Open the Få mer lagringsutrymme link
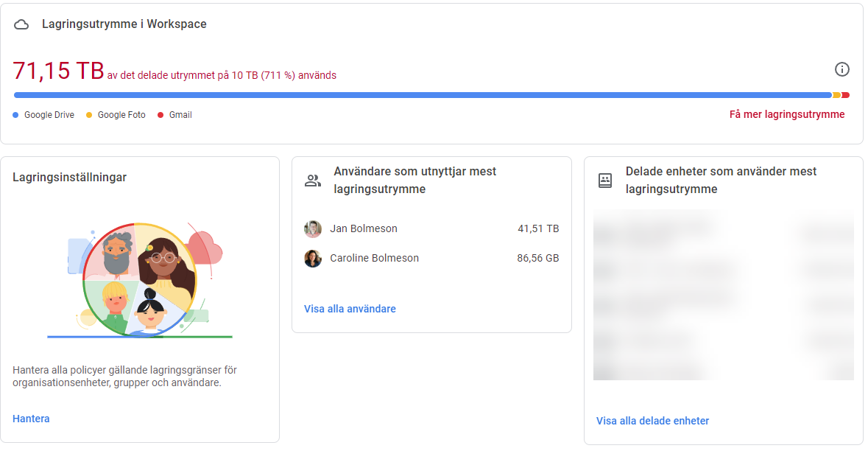The height and width of the screenshot is (451, 868). tap(786, 114)
